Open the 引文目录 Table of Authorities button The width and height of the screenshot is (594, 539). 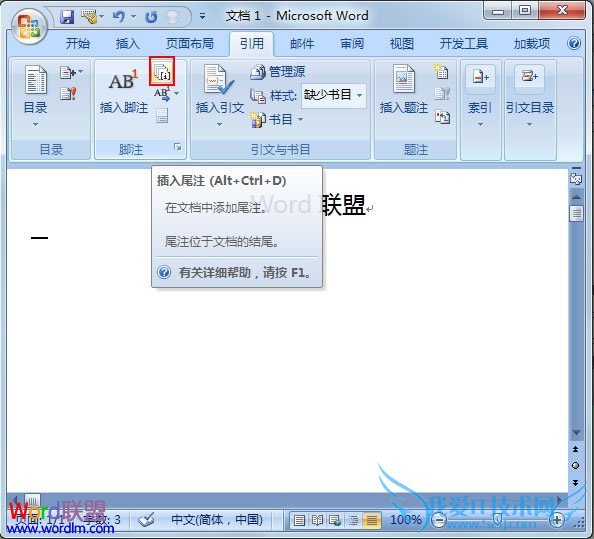click(530, 96)
